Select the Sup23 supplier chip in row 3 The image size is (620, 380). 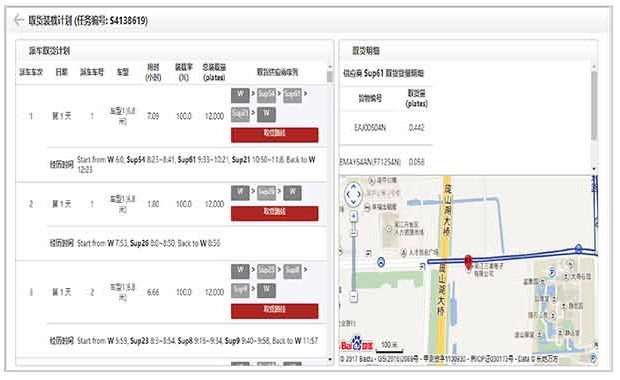click(267, 271)
